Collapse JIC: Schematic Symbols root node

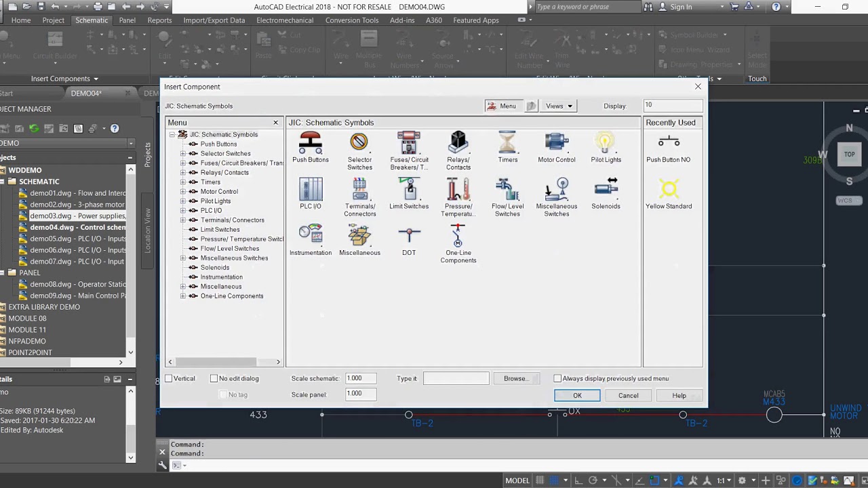click(172, 134)
